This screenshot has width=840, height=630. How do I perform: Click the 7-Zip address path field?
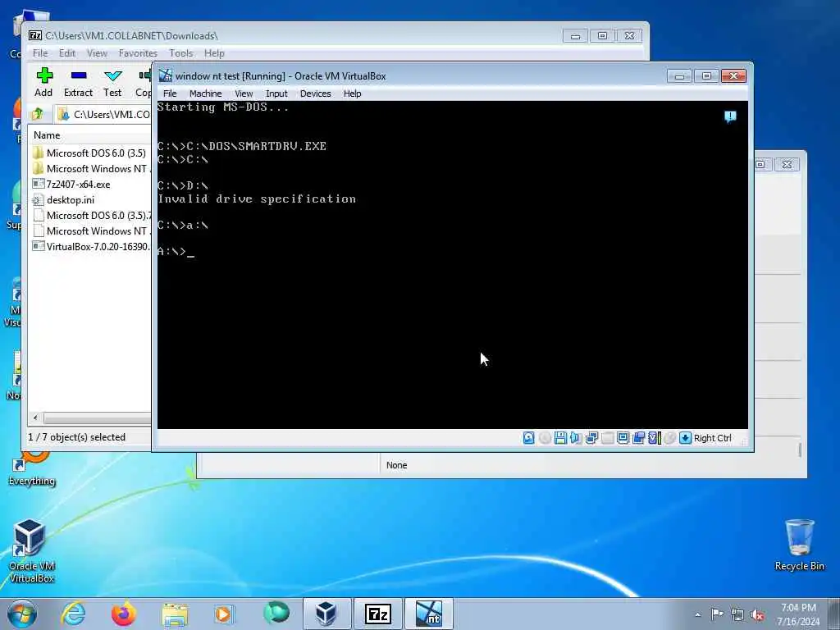coord(103,114)
